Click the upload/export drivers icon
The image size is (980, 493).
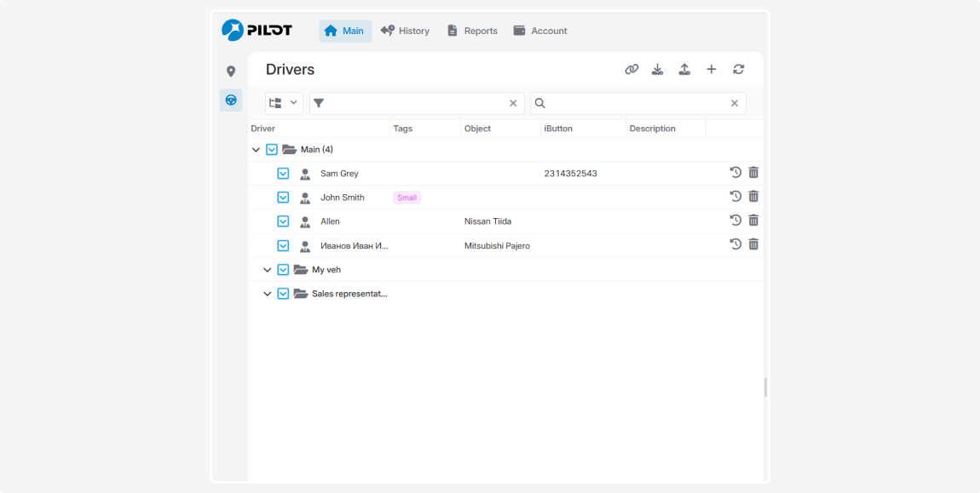pyautogui.click(x=684, y=70)
